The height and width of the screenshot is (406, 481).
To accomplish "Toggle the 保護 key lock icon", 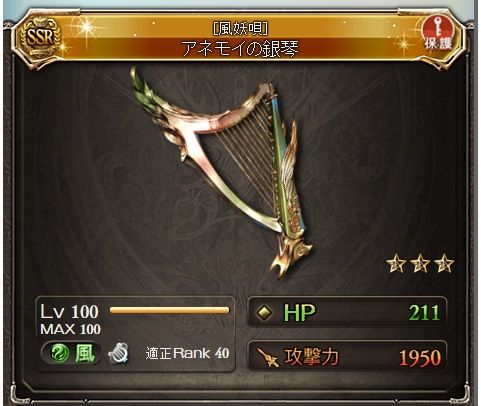I will 438,35.
